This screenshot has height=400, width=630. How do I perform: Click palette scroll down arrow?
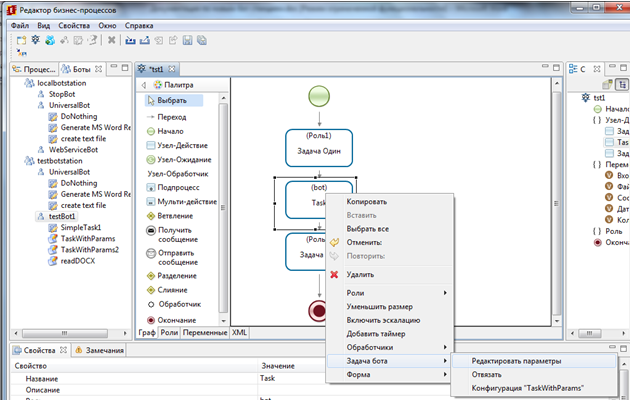223,321
